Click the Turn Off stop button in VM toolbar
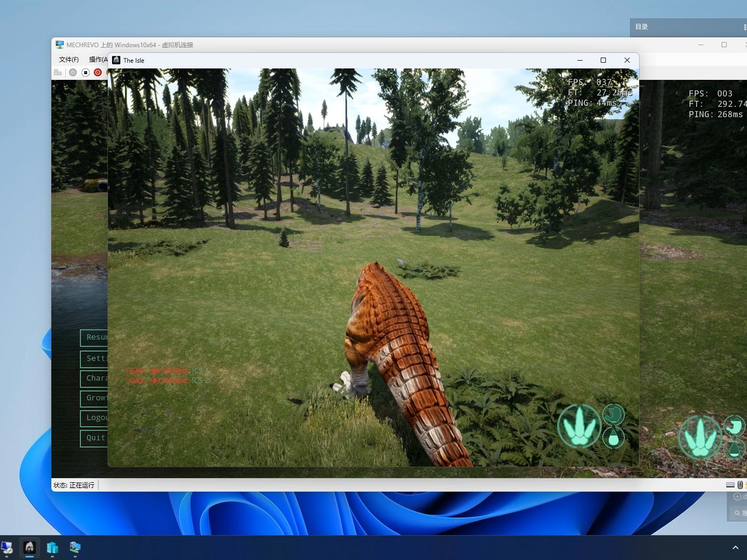The image size is (747, 560). coord(86,73)
